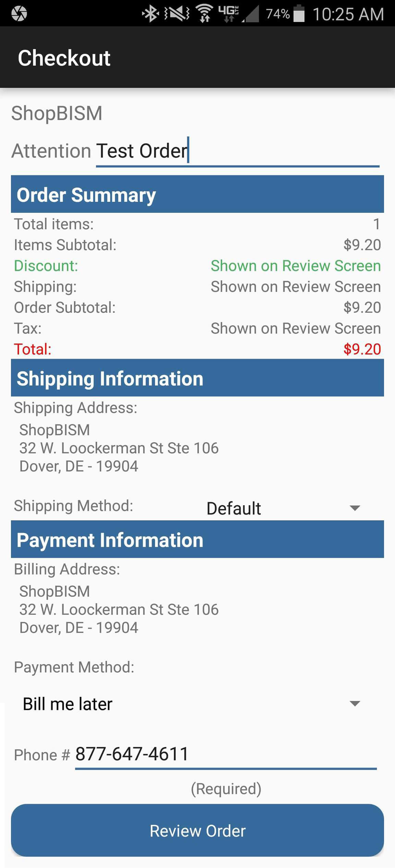
Task: Expand the Payment Method arrow
Action: 355,704
